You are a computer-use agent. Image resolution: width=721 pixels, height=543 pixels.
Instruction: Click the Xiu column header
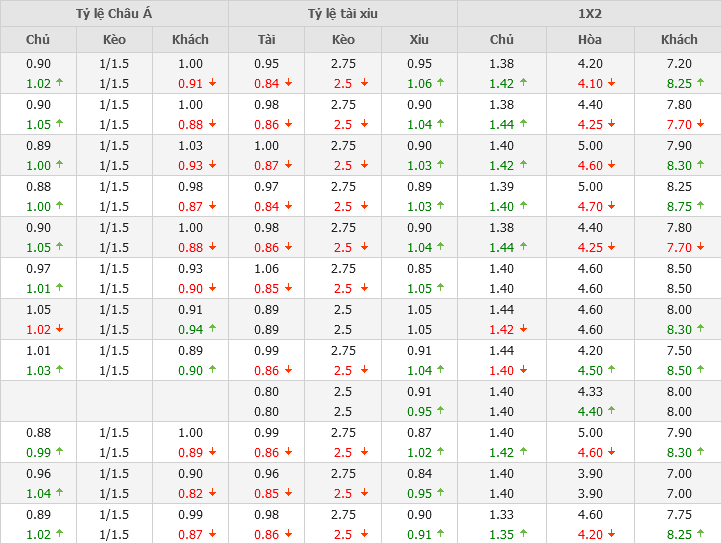[x=419, y=40]
